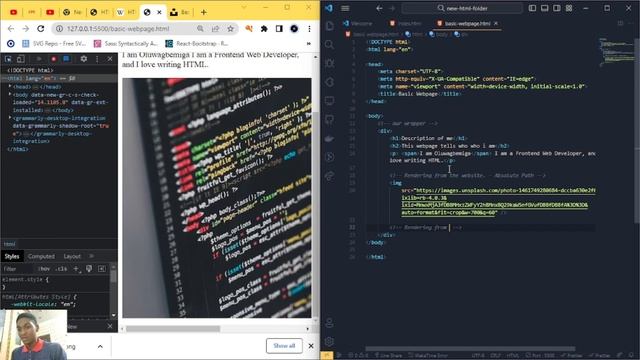
Task: Reload the Chrome page
Action: tap(40, 29)
